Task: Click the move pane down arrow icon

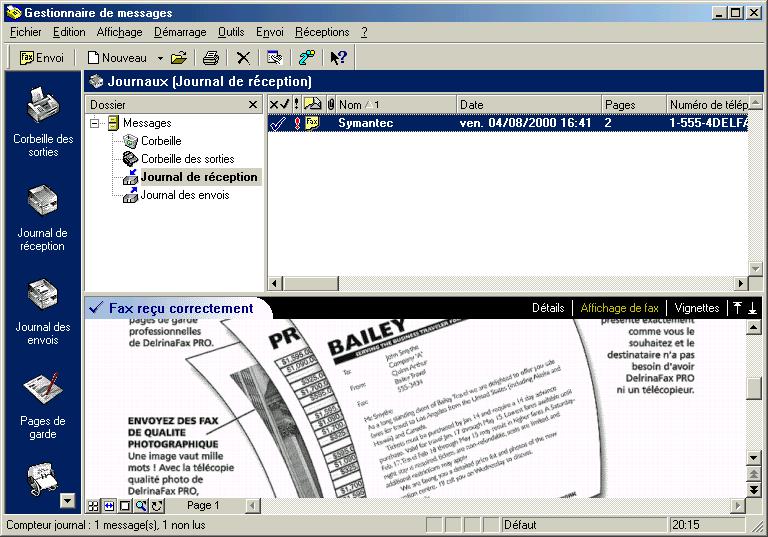Action: coord(752,308)
